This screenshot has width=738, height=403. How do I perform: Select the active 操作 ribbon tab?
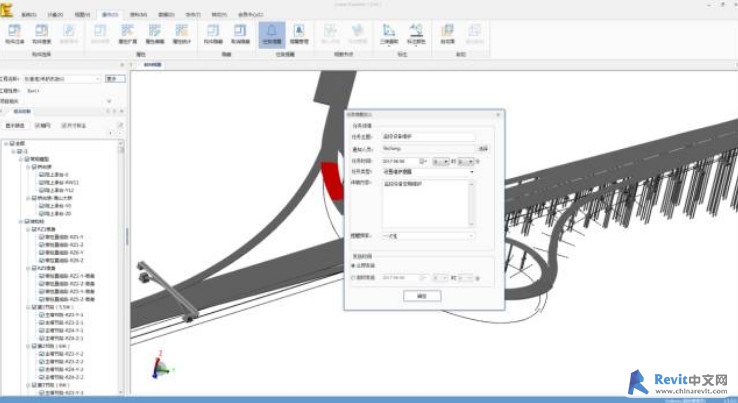pos(110,15)
